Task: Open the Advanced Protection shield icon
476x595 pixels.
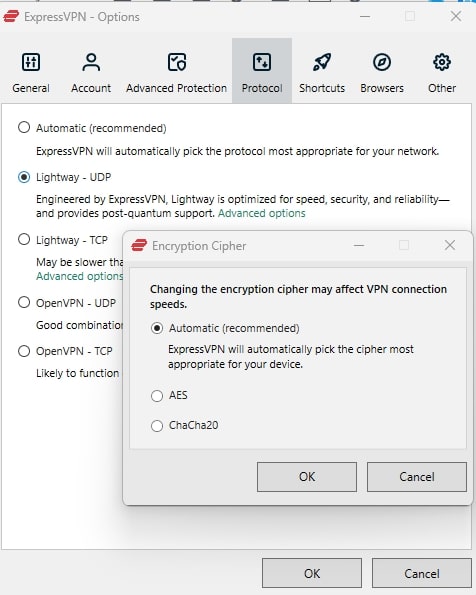Action: point(177,62)
